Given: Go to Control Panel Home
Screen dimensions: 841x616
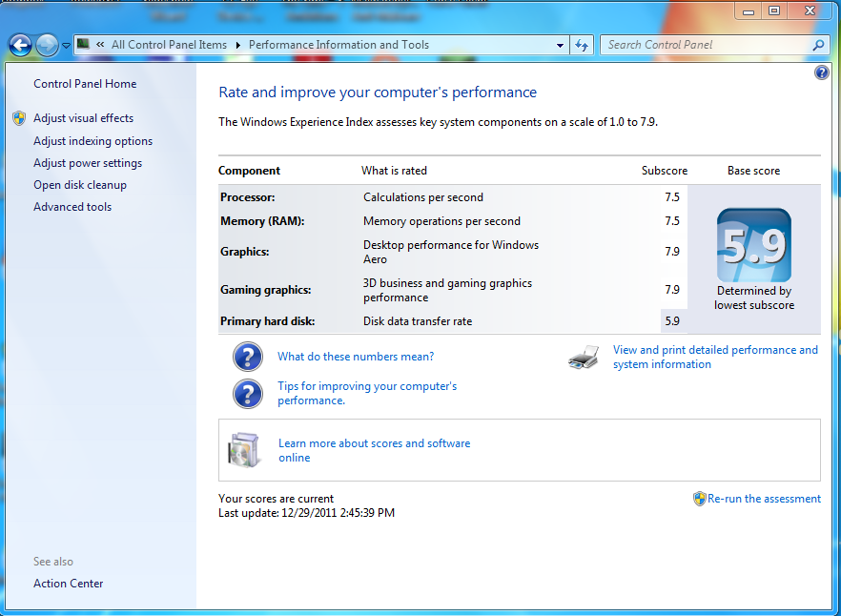Looking at the screenshot, I should pyautogui.click(x=85, y=84).
